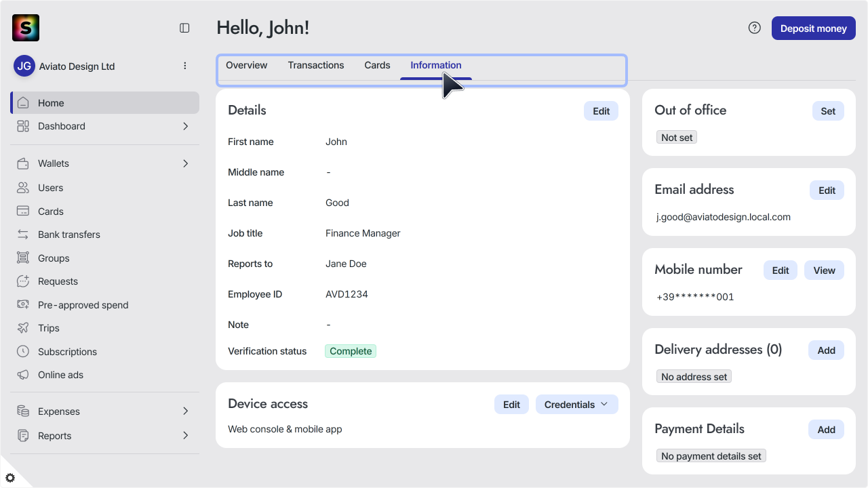Click the Not set badge

coord(677,138)
